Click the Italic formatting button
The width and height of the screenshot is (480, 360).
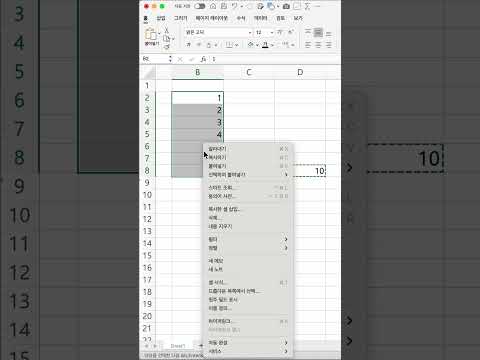tap(199, 44)
